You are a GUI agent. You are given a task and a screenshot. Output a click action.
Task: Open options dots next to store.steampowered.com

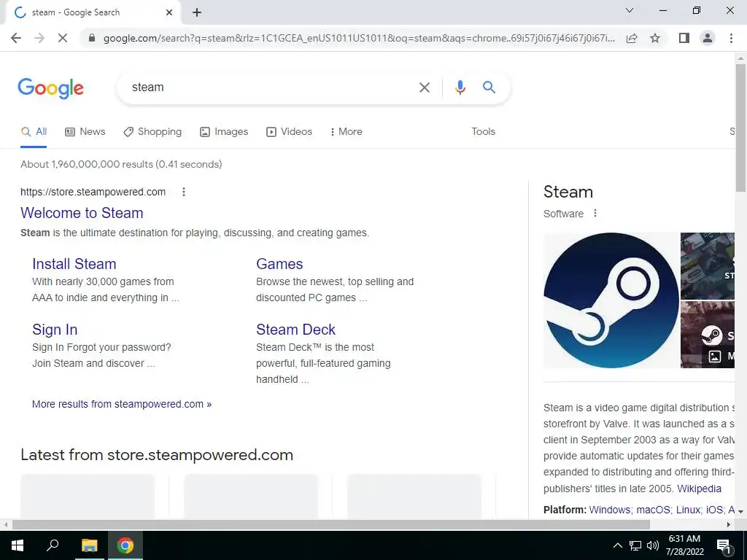point(183,192)
